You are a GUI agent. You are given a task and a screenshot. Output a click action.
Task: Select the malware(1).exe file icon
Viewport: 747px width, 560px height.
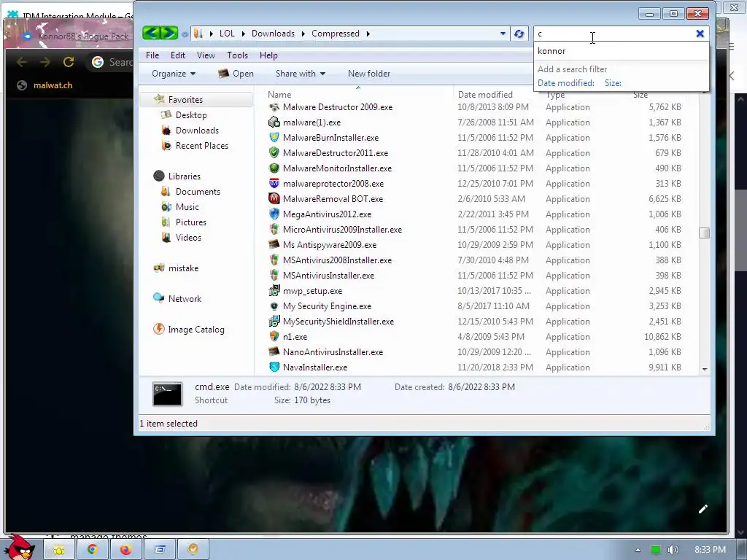coord(274,122)
